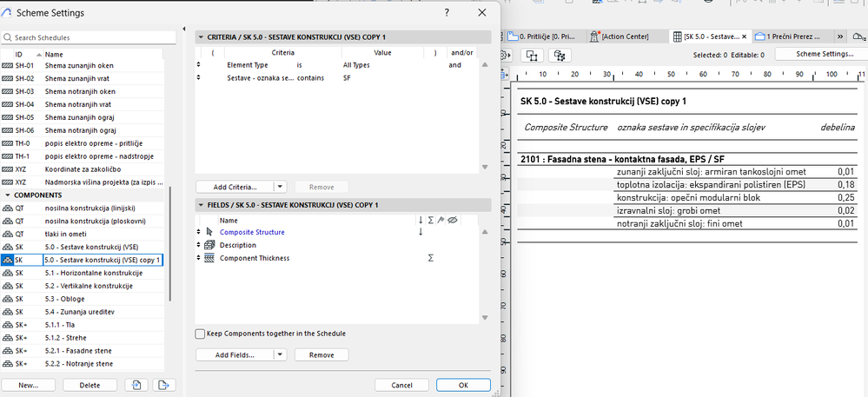Image resolution: width=868 pixels, height=397 pixels.
Task: Select 'Koordinate za zakoličbo' row
Action: (x=82, y=169)
